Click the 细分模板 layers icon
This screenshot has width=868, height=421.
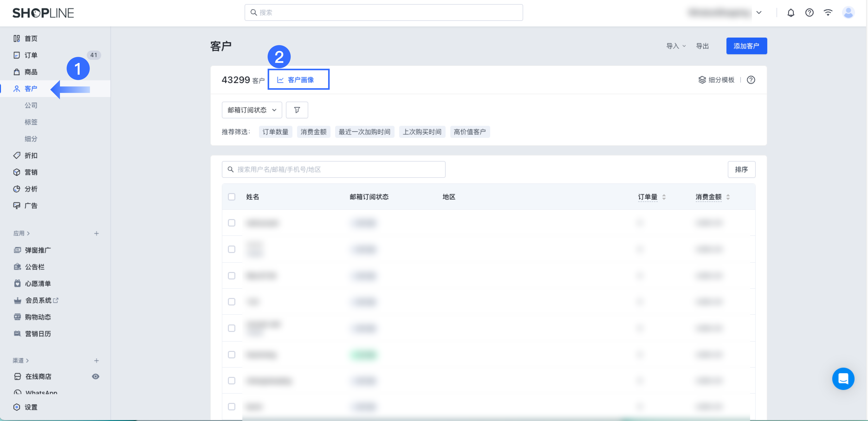pyautogui.click(x=702, y=80)
